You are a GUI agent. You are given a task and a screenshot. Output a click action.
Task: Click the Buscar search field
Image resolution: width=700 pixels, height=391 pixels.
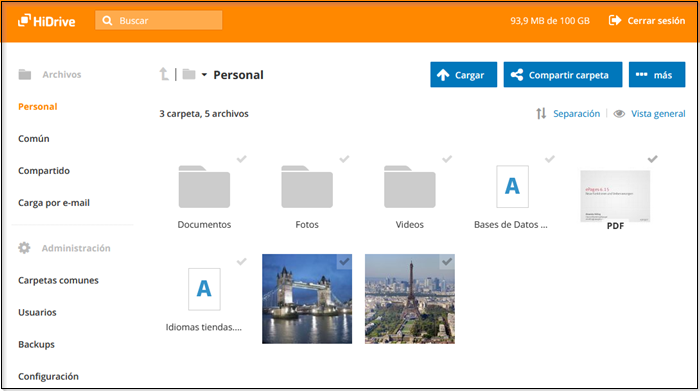coord(158,21)
